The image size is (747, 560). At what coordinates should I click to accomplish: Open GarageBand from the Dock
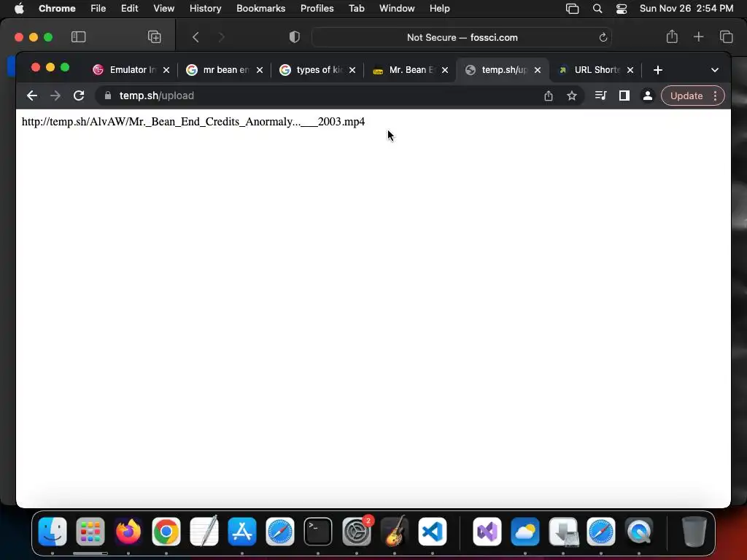395,532
